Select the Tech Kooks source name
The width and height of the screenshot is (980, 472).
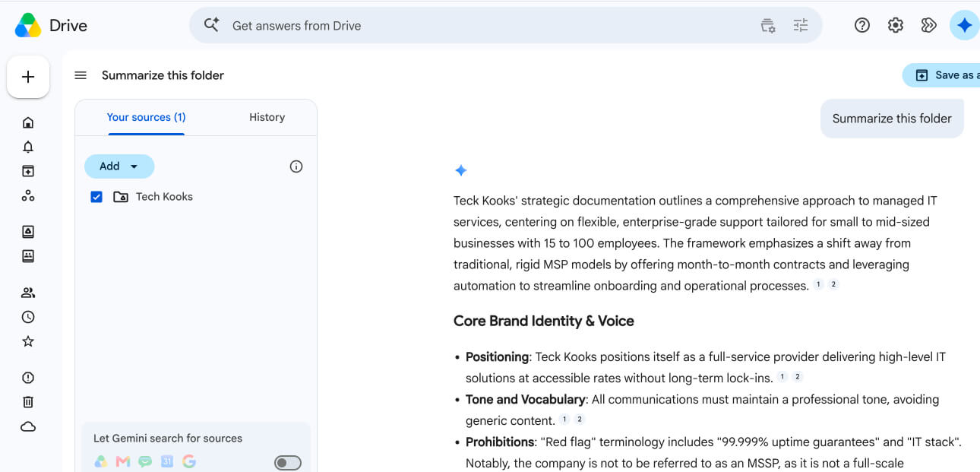pos(164,197)
